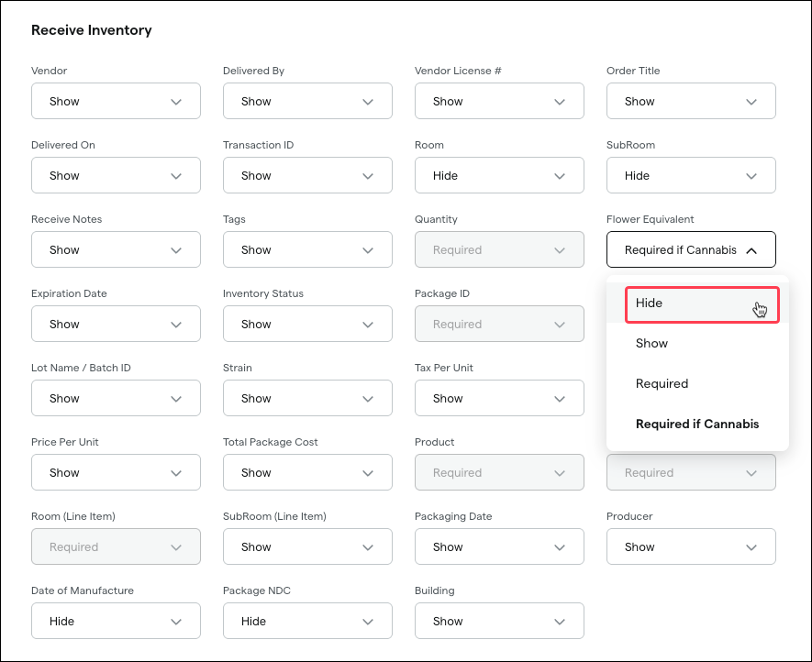This screenshot has width=812, height=662.
Task: Click the disabled Quantity Required dropdown
Action: (499, 249)
